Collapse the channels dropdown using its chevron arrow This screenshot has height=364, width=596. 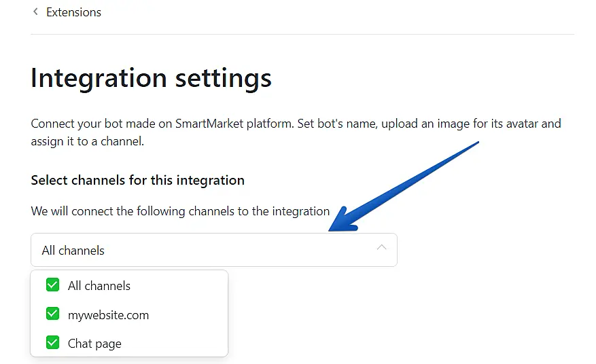[381, 248]
